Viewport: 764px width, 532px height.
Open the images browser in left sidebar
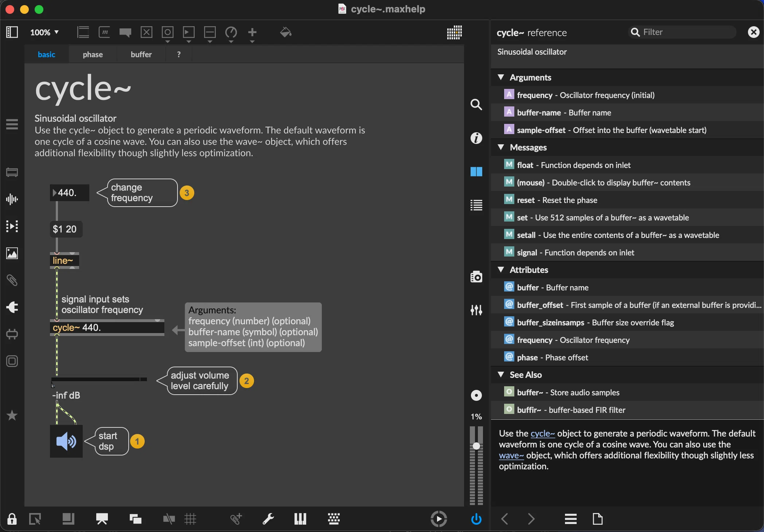point(12,253)
